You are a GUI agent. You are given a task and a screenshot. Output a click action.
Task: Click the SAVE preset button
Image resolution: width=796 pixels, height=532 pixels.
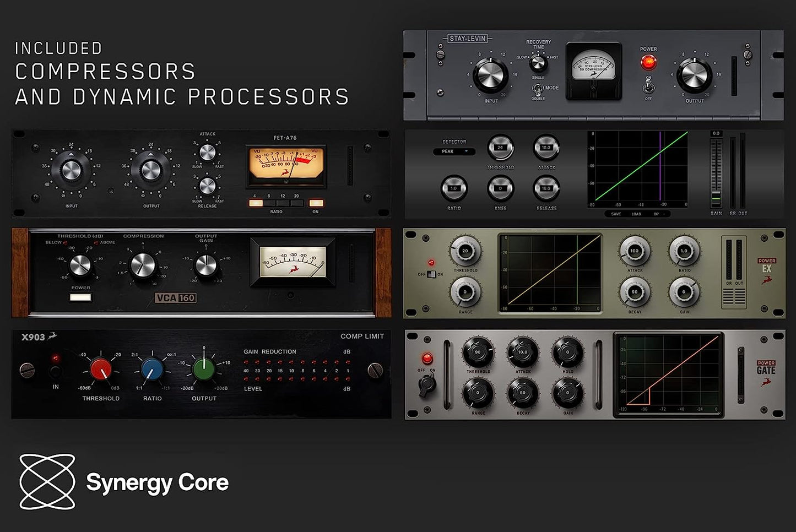[x=615, y=214]
